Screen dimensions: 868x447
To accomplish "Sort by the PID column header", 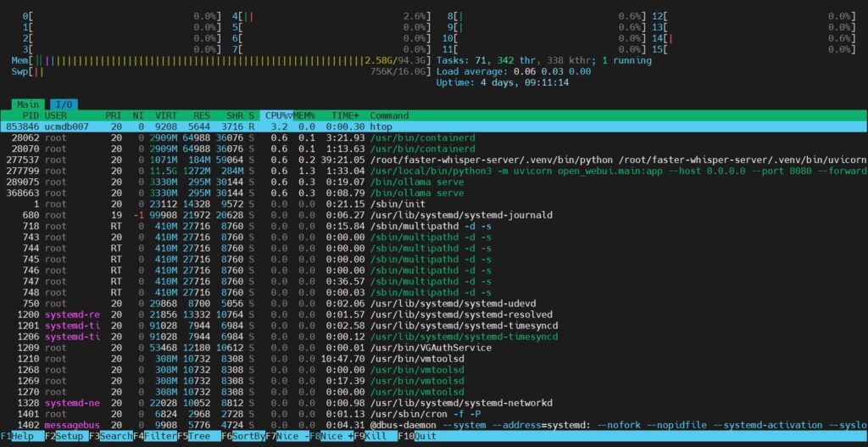I will (x=31, y=115).
